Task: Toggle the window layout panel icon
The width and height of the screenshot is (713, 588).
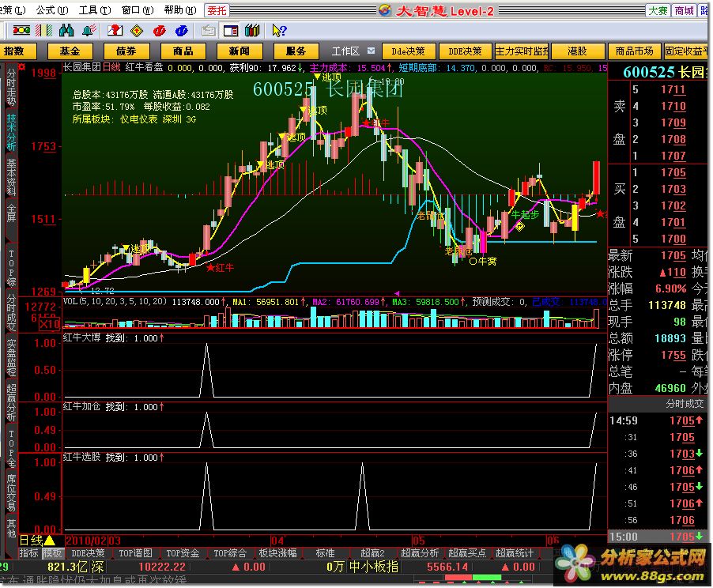Action: point(231,31)
